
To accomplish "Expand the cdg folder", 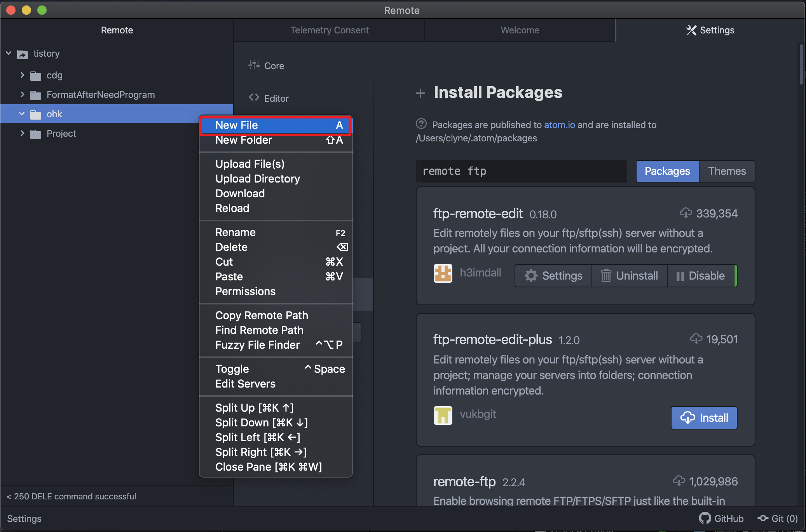I will tap(22, 75).
